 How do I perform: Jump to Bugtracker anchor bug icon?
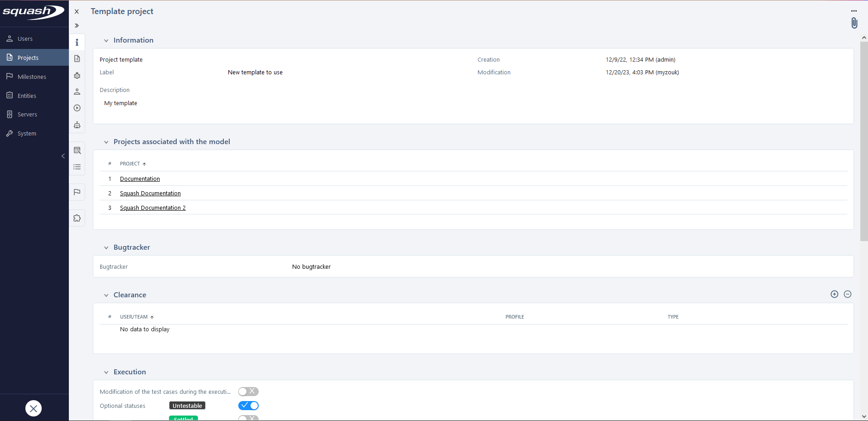tap(77, 75)
